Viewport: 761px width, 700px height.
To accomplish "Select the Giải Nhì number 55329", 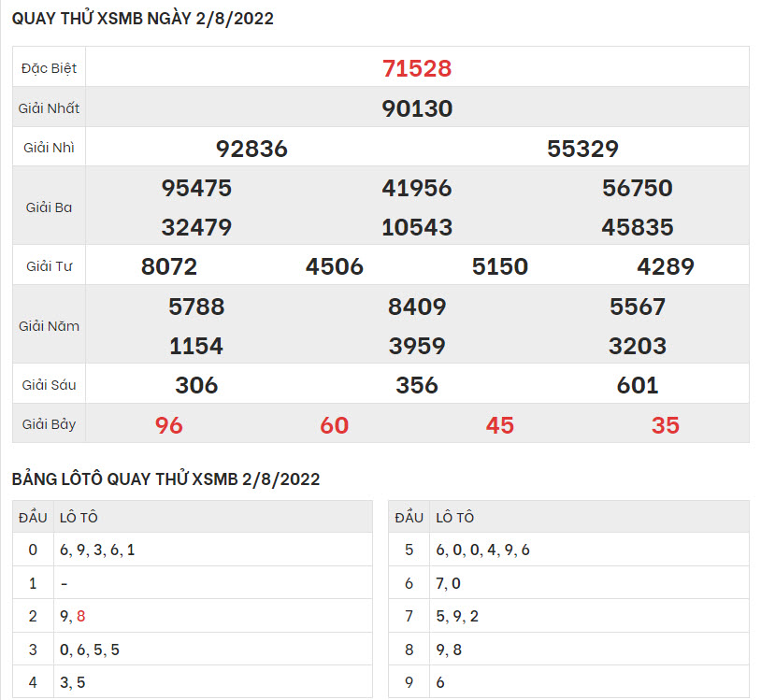I will (x=582, y=149).
